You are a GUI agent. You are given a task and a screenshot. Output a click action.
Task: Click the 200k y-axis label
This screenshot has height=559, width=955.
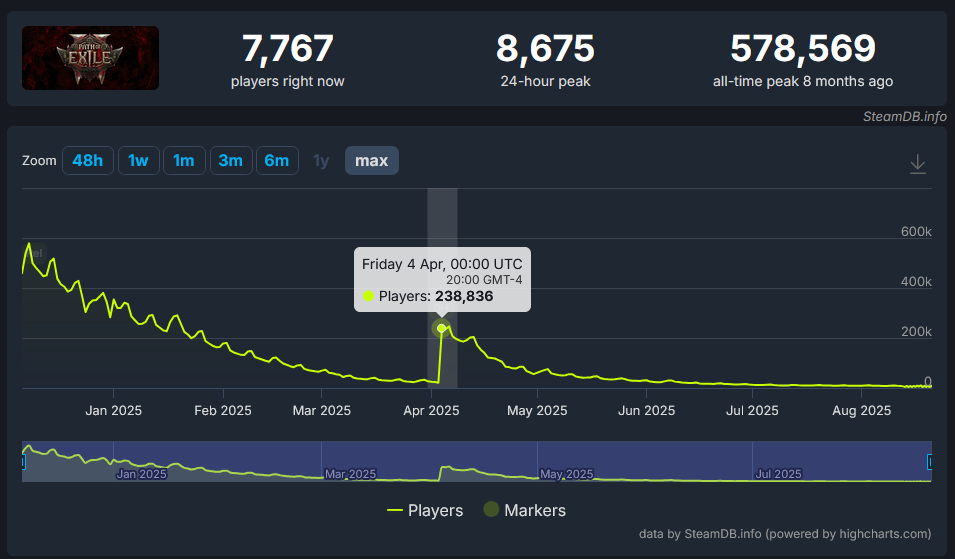pyautogui.click(x=916, y=332)
